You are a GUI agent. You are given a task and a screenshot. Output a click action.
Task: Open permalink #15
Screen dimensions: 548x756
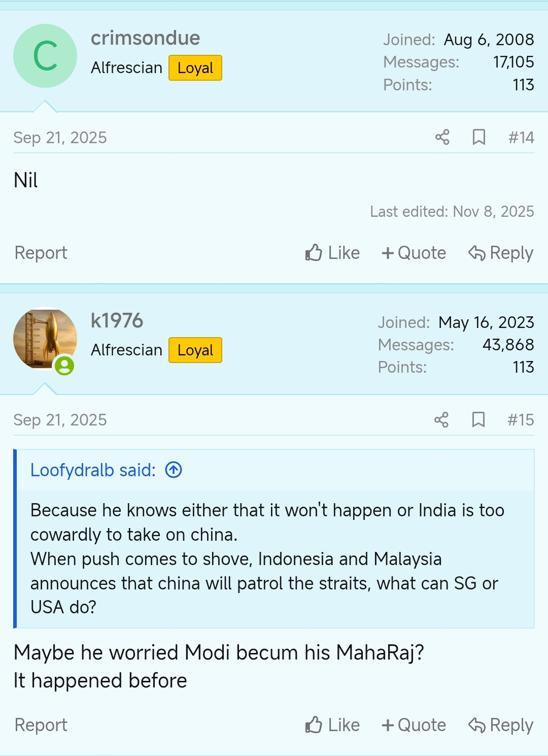[x=521, y=420]
